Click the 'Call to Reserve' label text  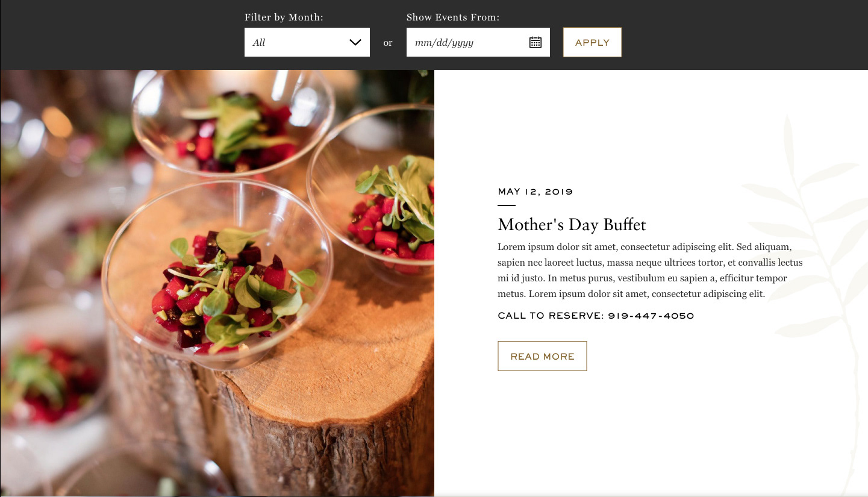(x=550, y=316)
